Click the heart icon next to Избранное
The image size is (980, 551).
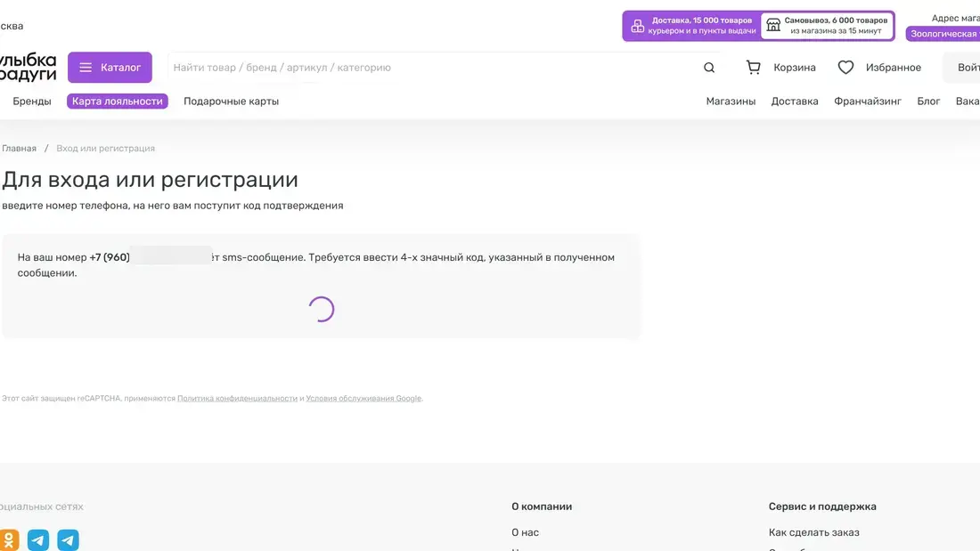click(845, 66)
